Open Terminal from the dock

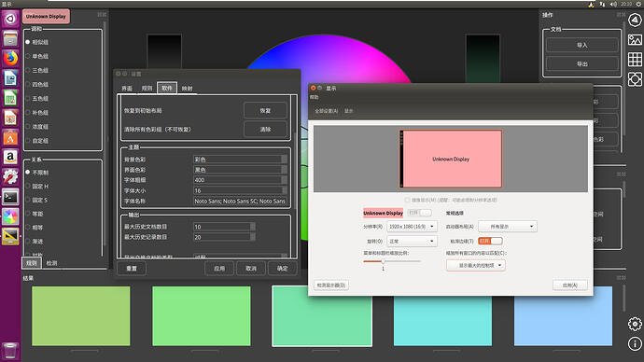tap(10, 197)
